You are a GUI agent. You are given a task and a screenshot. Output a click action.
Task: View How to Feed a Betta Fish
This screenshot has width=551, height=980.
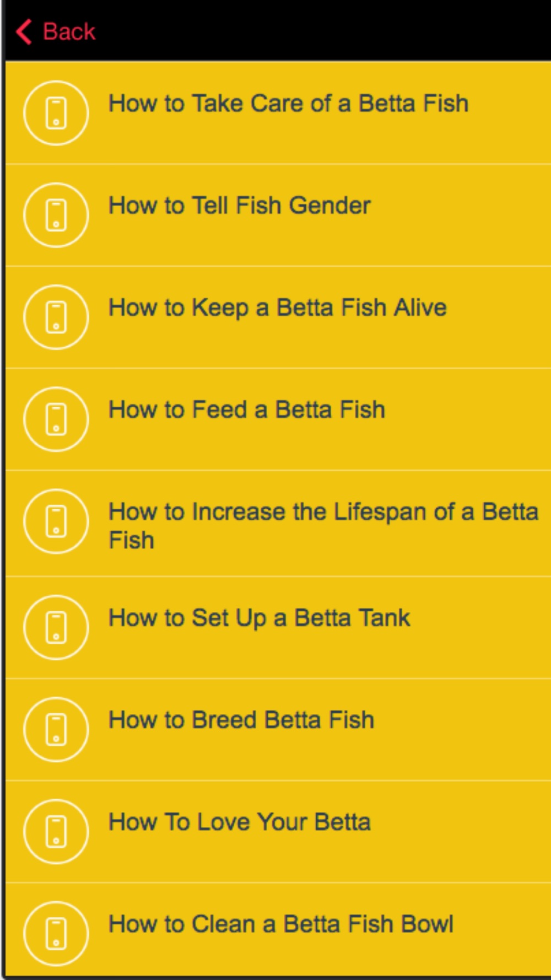click(x=247, y=410)
